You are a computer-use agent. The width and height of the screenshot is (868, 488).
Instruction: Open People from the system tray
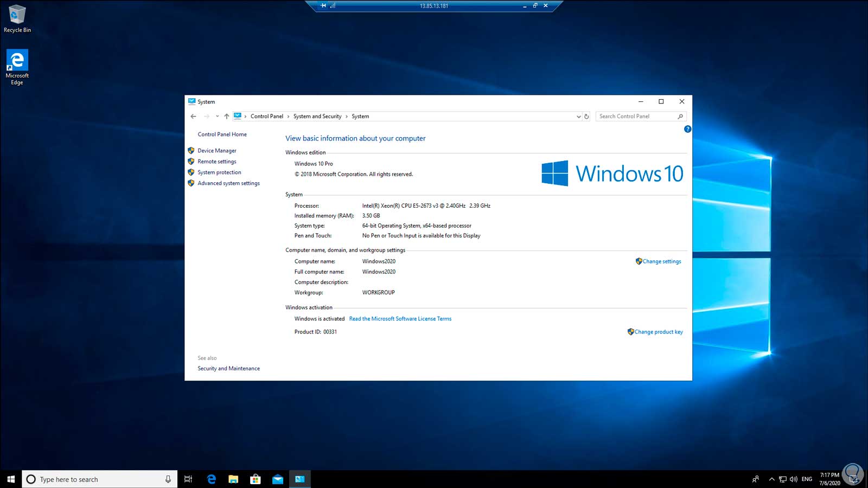tap(756, 479)
